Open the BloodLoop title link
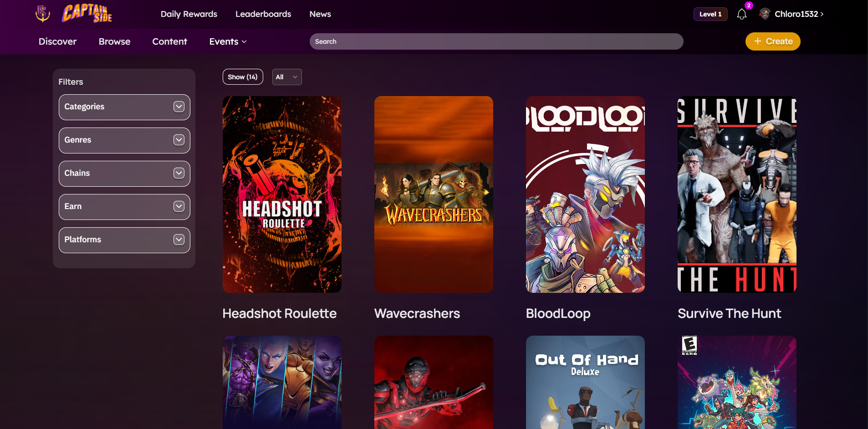The width and height of the screenshot is (868, 429). tap(558, 313)
